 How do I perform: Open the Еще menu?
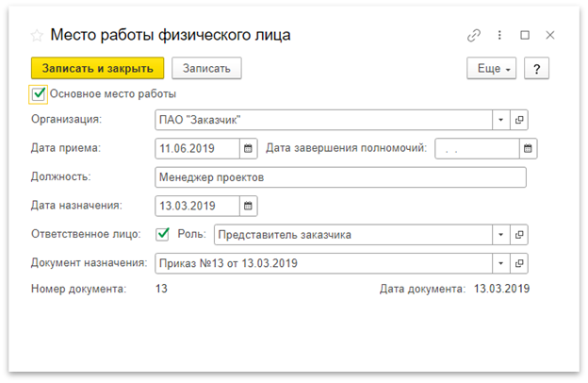tap(491, 69)
